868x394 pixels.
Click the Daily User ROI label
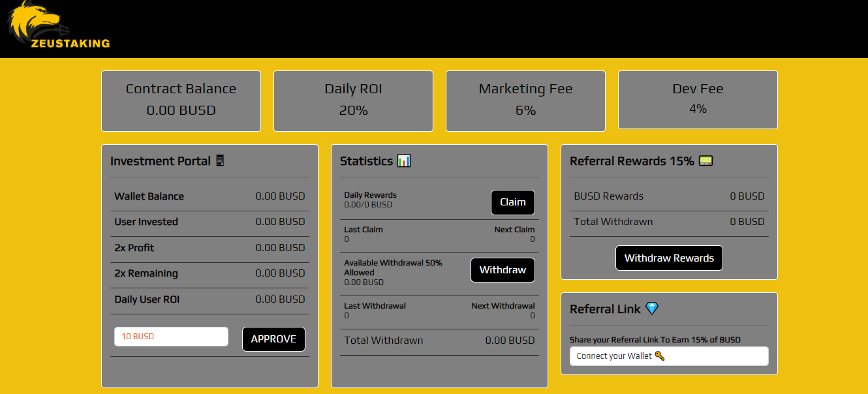coord(147,299)
